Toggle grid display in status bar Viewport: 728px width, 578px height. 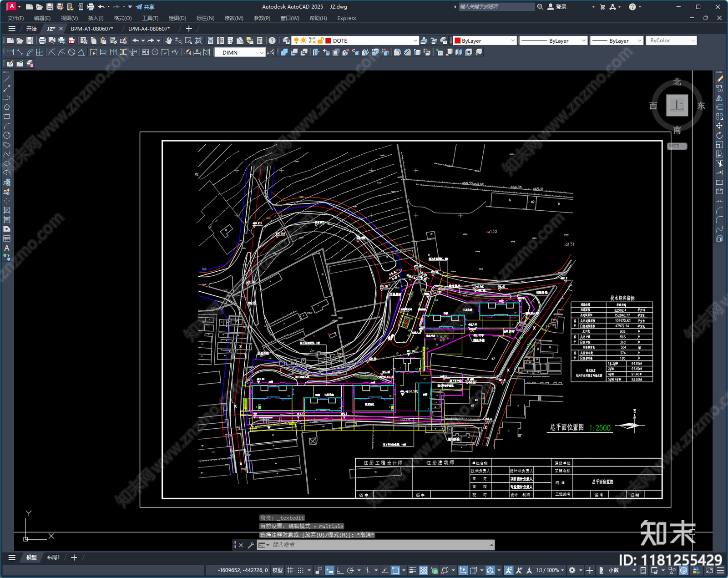click(x=290, y=570)
